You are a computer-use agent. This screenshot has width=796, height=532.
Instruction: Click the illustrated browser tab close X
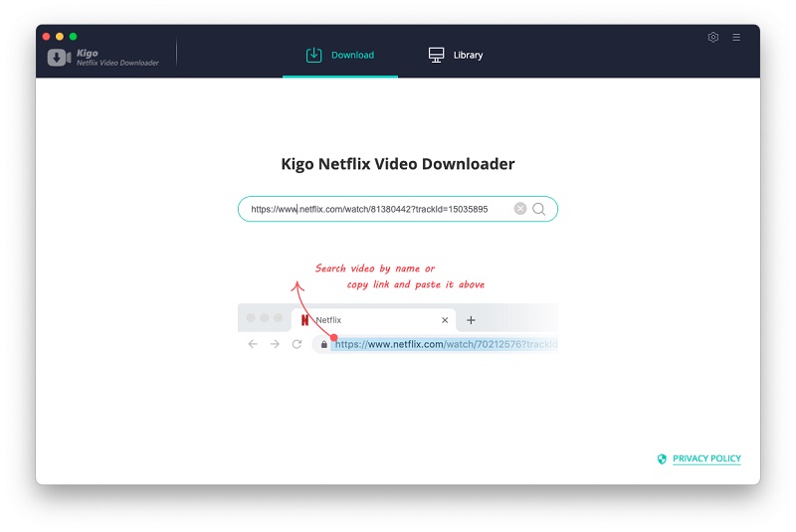tap(445, 320)
